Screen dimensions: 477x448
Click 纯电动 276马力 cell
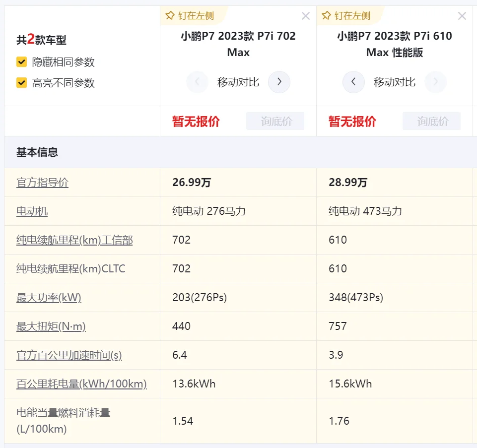point(209,211)
